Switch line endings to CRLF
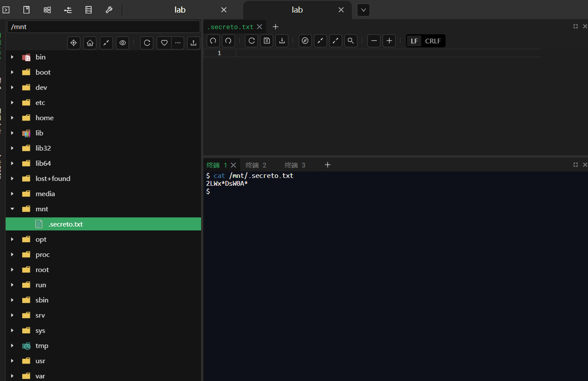The image size is (588, 381). coord(433,41)
